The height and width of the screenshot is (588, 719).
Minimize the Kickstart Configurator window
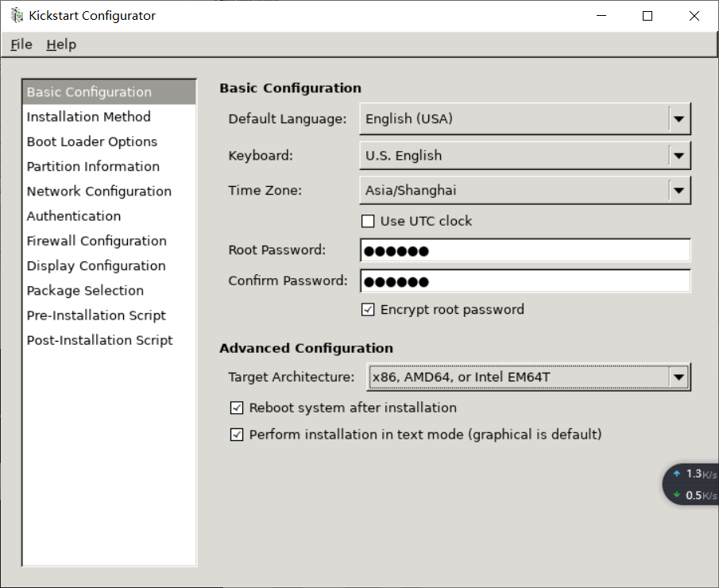pyautogui.click(x=601, y=16)
